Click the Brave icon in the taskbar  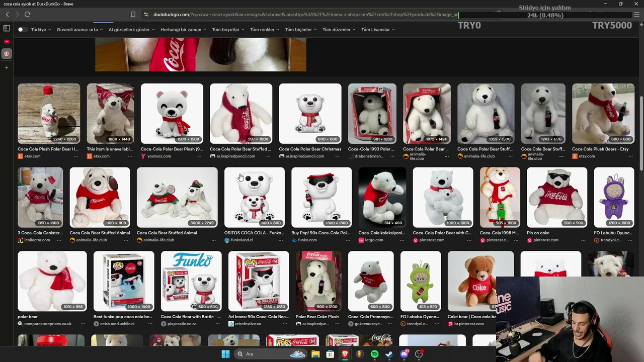[x=345, y=354]
